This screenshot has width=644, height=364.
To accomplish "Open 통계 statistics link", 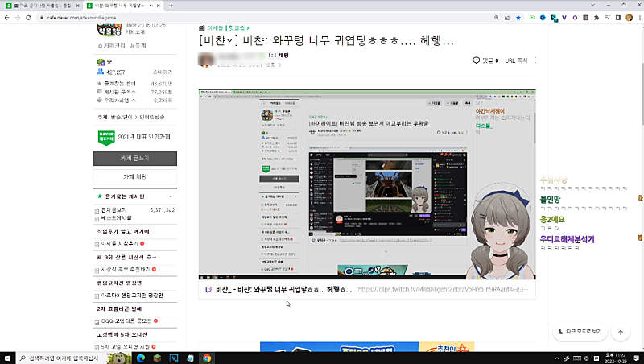I will [x=138, y=46].
